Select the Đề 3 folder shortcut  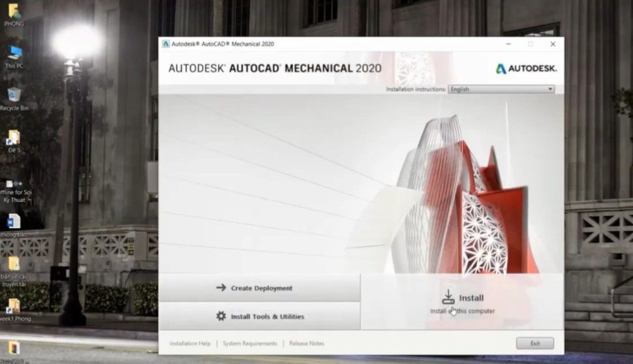[14, 142]
